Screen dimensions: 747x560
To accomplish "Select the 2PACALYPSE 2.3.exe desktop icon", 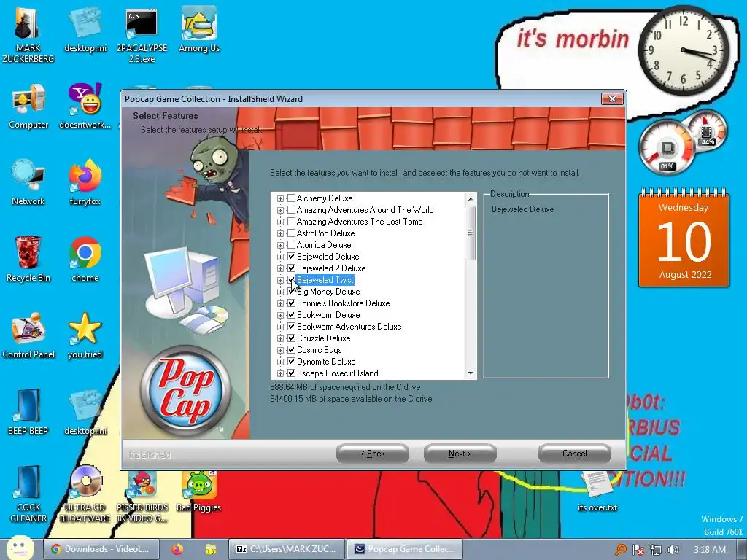I will click(x=142, y=35).
